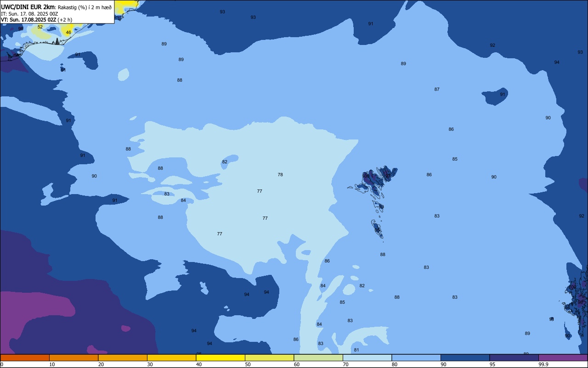Pick the 95–99.9 deep indigo legend swatch
This screenshot has width=588, height=368.
click(x=514, y=357)
